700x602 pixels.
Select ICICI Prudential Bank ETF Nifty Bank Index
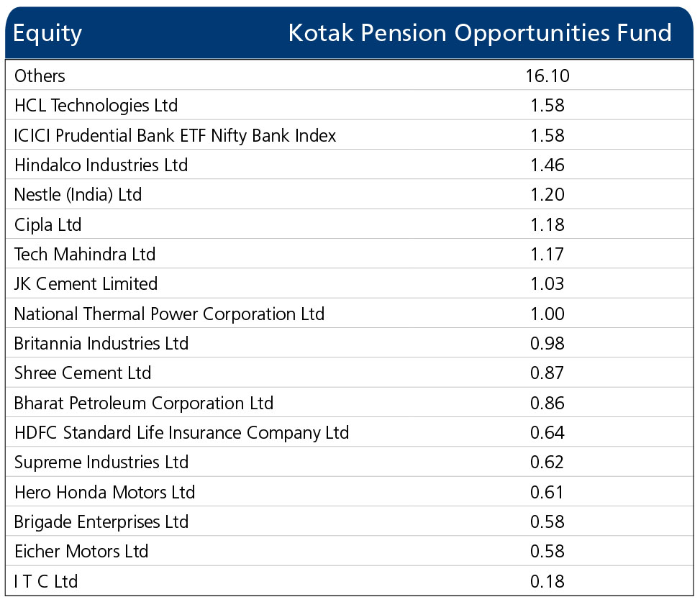(x=175, y=136)
